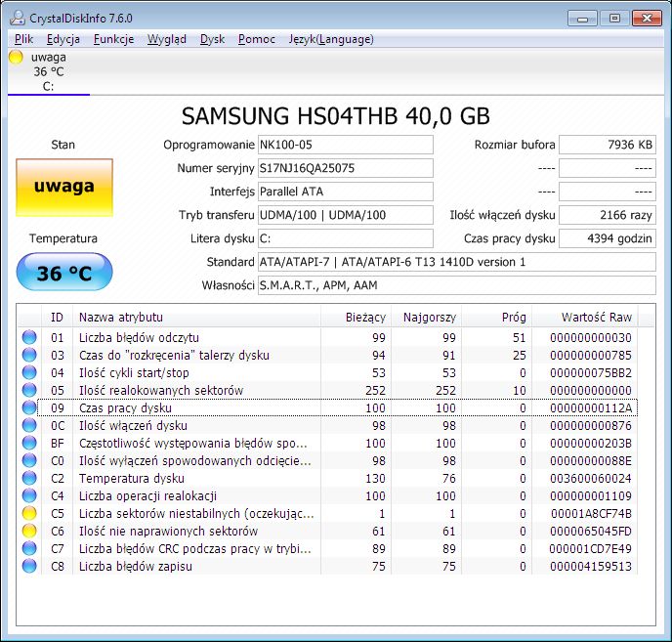Minimize the CrystalDiskInfo window
The height and width of the screenshot is (642, 672).
[x=582, y=19]
